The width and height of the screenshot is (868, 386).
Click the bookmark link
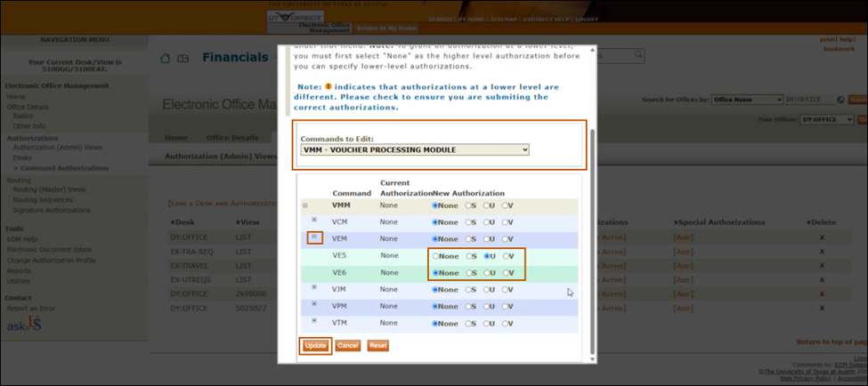point(840,49)
